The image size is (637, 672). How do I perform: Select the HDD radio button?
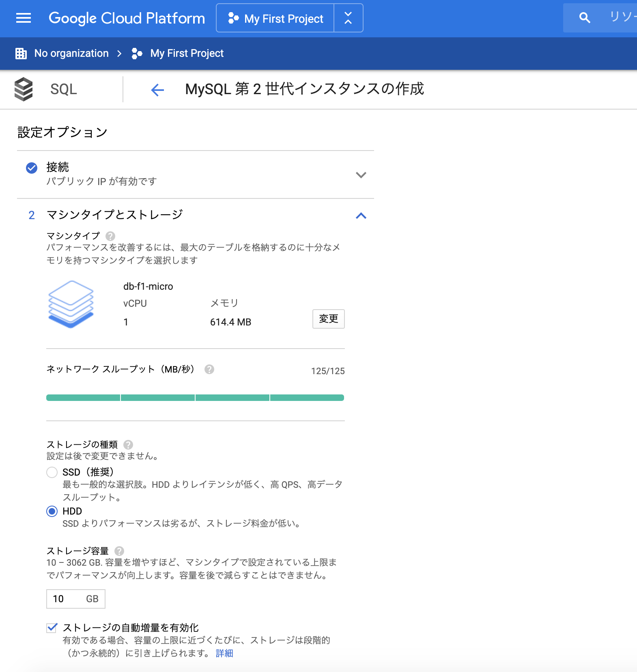point(52,511)
